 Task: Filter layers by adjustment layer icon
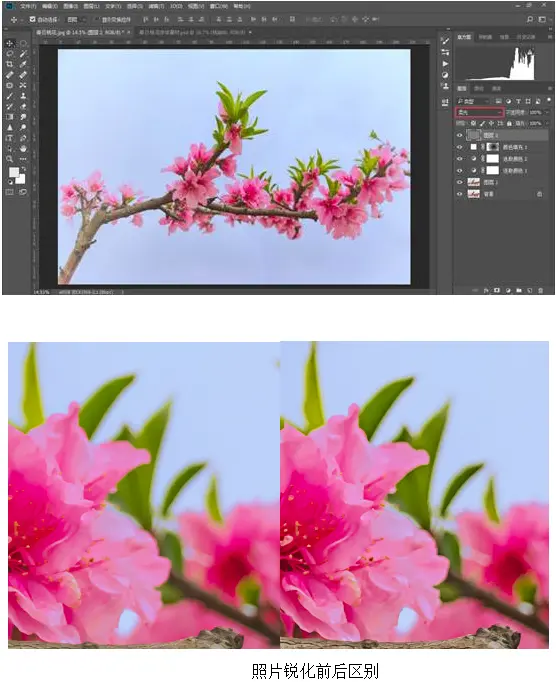(x=508, y=101)
